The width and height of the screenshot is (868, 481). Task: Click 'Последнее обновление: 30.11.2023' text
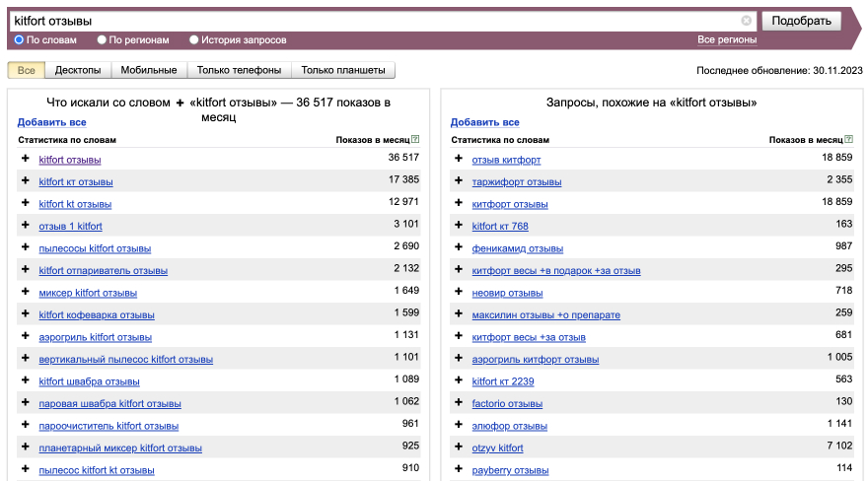(779, 70)
